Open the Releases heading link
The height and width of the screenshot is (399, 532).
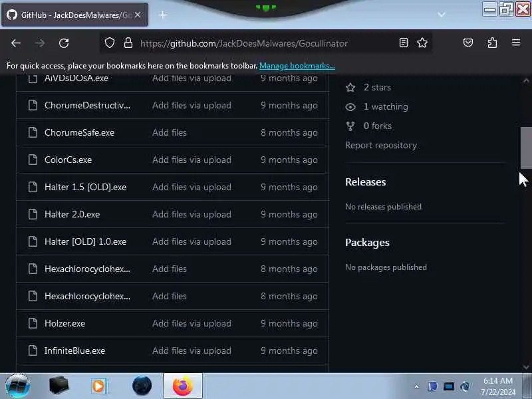(365, 182)
